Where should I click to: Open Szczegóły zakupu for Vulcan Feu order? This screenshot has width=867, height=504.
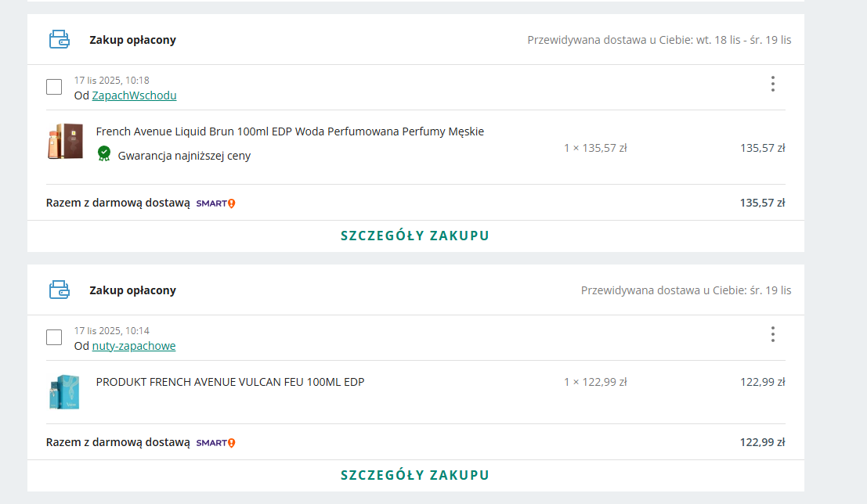click(x=415, y=475)
